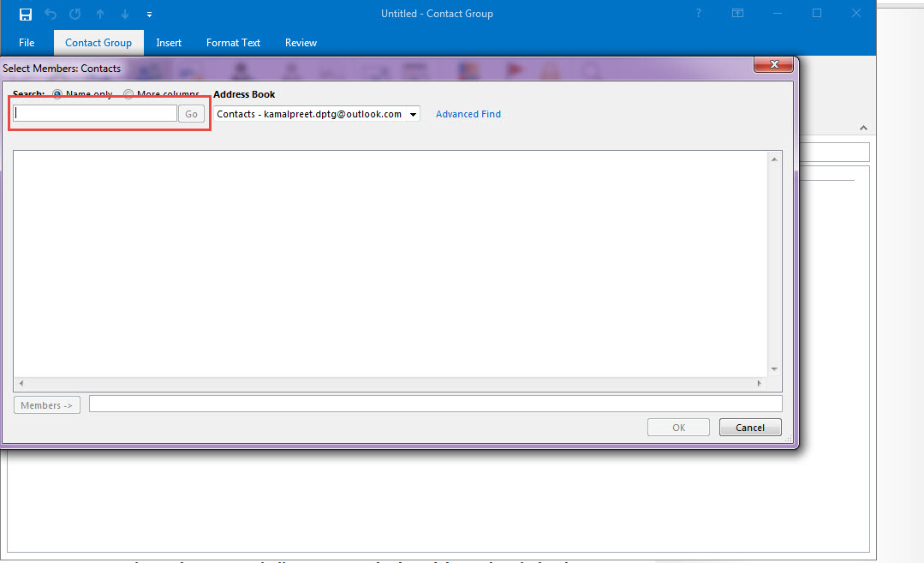
Task: Switch to the Contact Group tab
Action: 98,43
